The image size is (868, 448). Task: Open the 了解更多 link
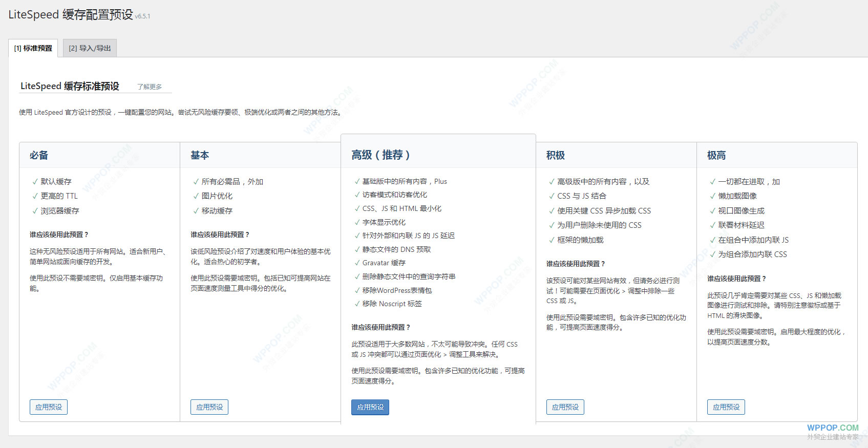(x=150, y=87)
